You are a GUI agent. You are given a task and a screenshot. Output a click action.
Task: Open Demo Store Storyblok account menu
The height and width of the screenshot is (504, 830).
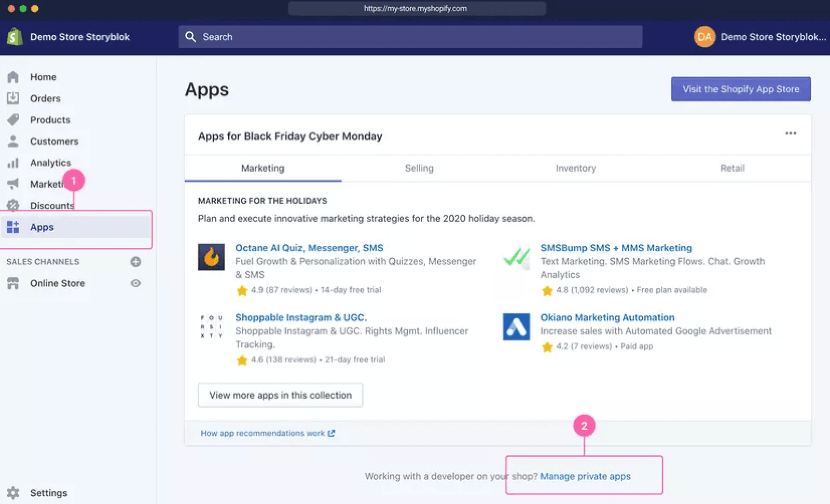tap(760, 37)
